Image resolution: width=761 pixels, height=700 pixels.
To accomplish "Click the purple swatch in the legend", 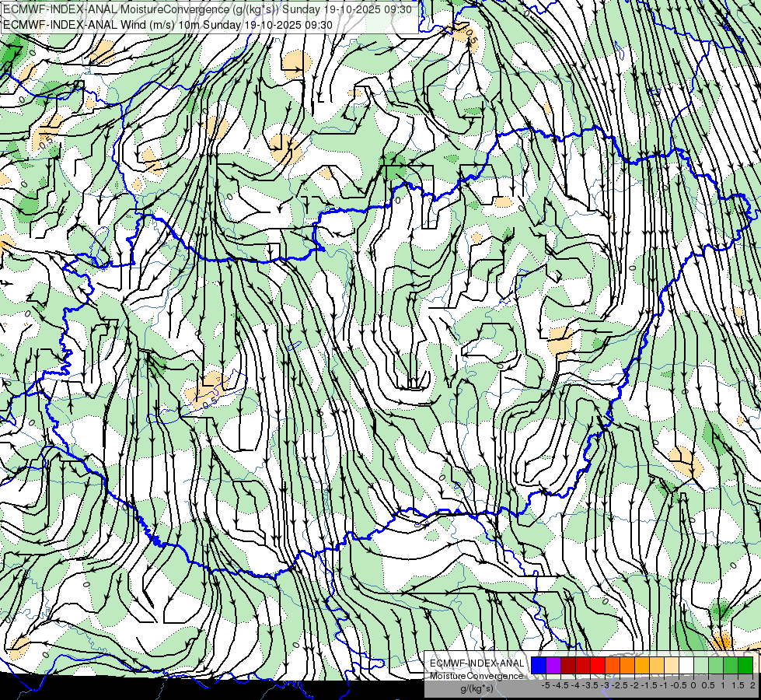I will point(553,666).
